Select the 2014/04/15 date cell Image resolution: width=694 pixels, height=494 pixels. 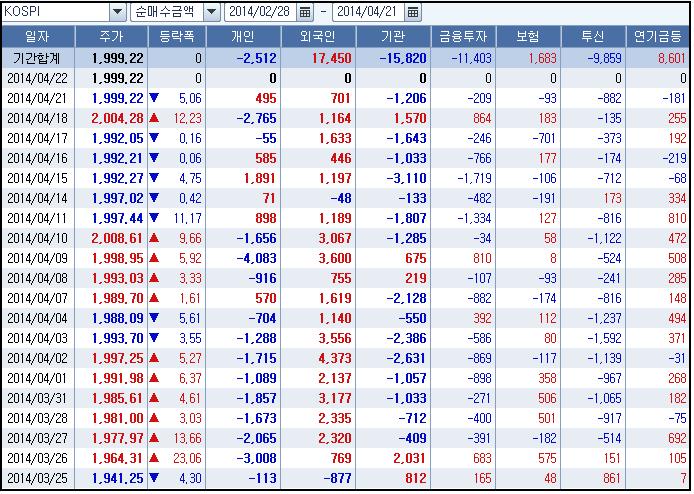[x=38, y=178]
